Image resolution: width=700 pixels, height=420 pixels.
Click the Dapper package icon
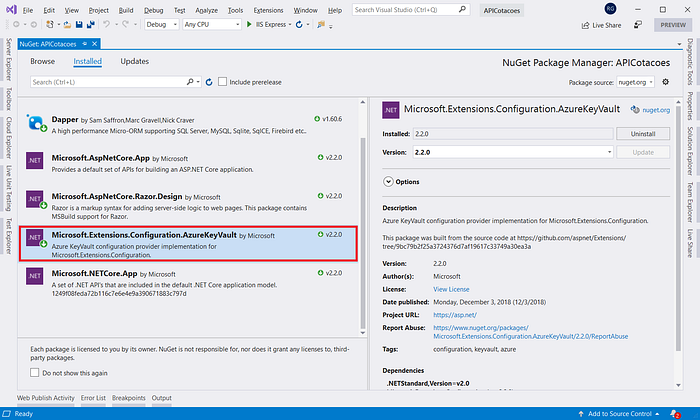[x=36, y=122]
